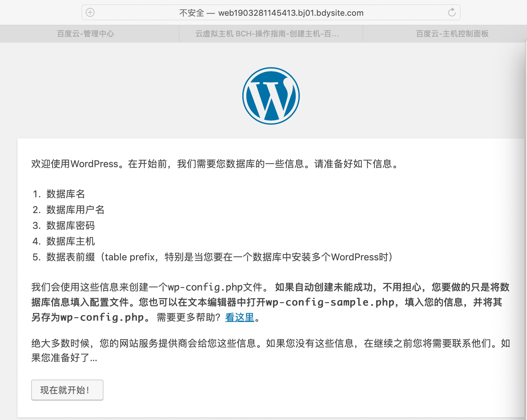
Task: Open the 看这里 help link
Action: pyautogui.click(x=240, y=318)
